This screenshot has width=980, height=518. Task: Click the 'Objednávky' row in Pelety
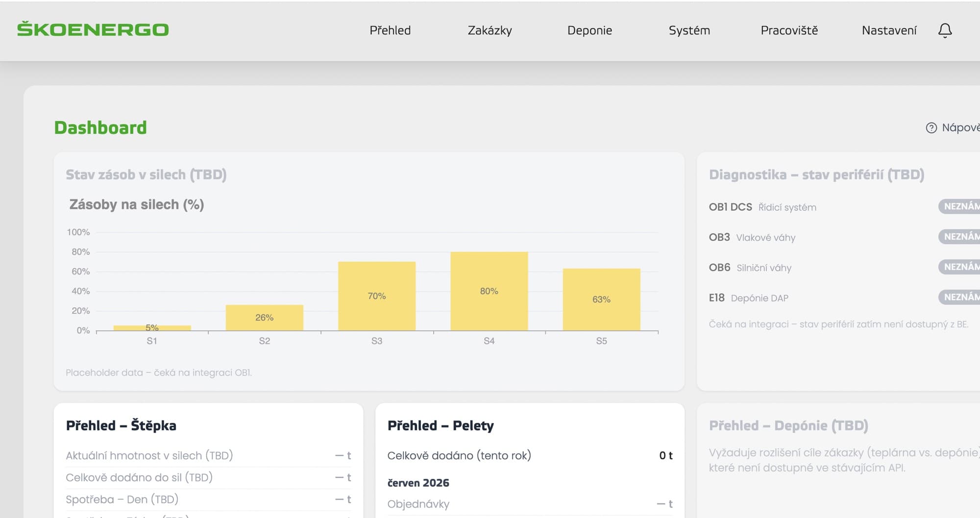pos(530,504)
